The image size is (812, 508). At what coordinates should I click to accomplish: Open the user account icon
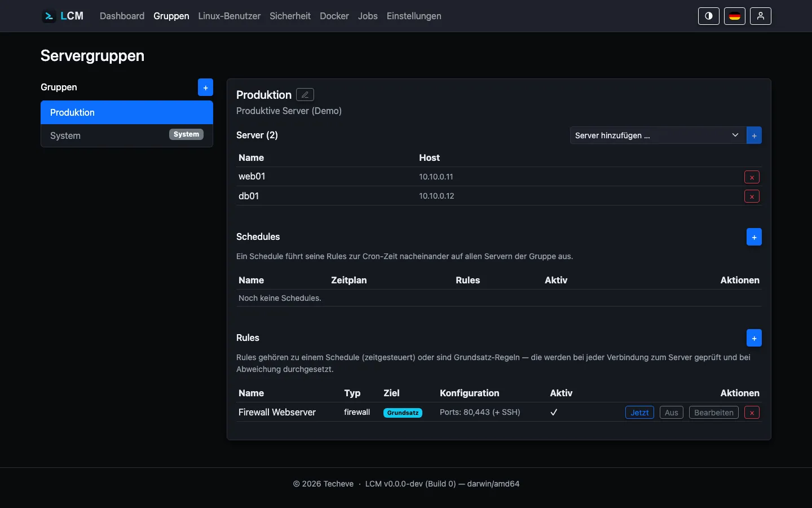[x=761, y=16]
